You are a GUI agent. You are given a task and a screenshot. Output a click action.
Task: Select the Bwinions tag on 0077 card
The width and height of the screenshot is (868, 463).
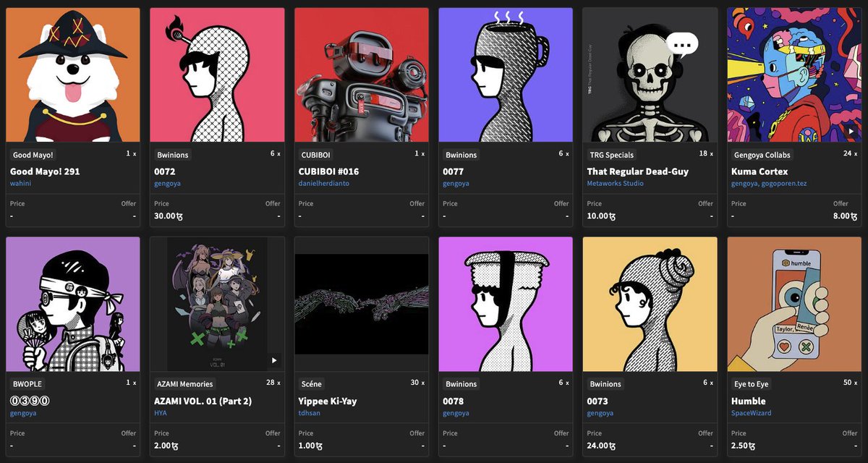461,155
